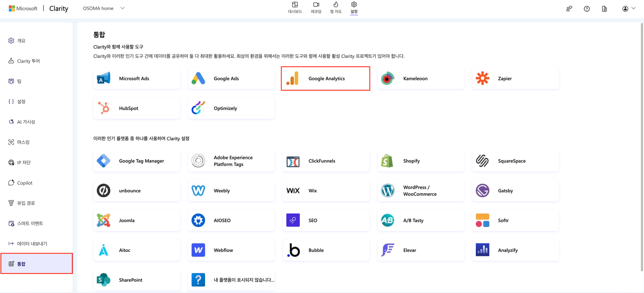This screenshot has height=293, width=644.
Task: Choose the SharePoint platform
Action: point(136,280)
